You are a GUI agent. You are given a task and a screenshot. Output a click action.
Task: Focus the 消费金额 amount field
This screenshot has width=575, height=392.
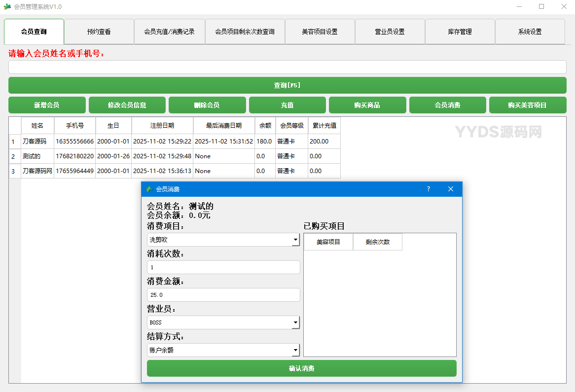(x=223, y=295)
